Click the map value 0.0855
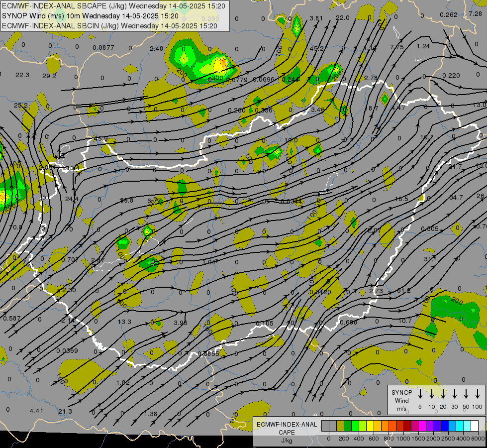The image size is (487, 448). [208, 353]
